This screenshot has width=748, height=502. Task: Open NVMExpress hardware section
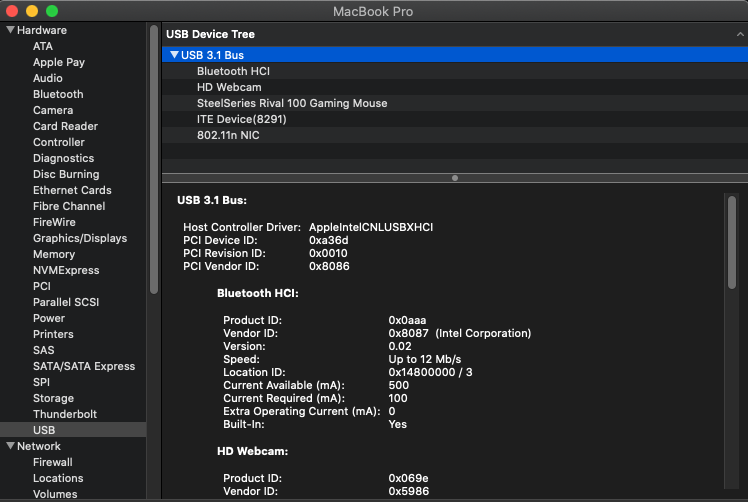pos(66,270)
